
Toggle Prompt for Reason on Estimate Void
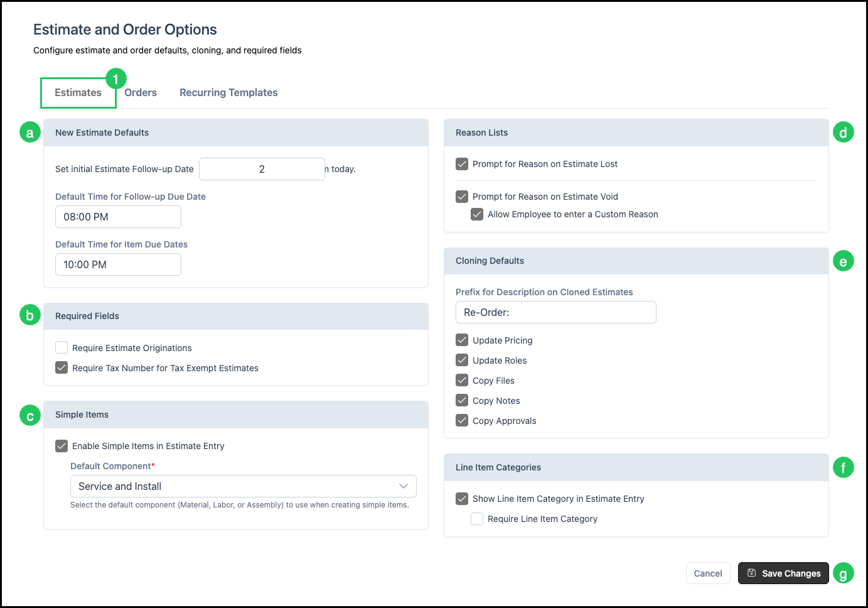coord(462,197)
